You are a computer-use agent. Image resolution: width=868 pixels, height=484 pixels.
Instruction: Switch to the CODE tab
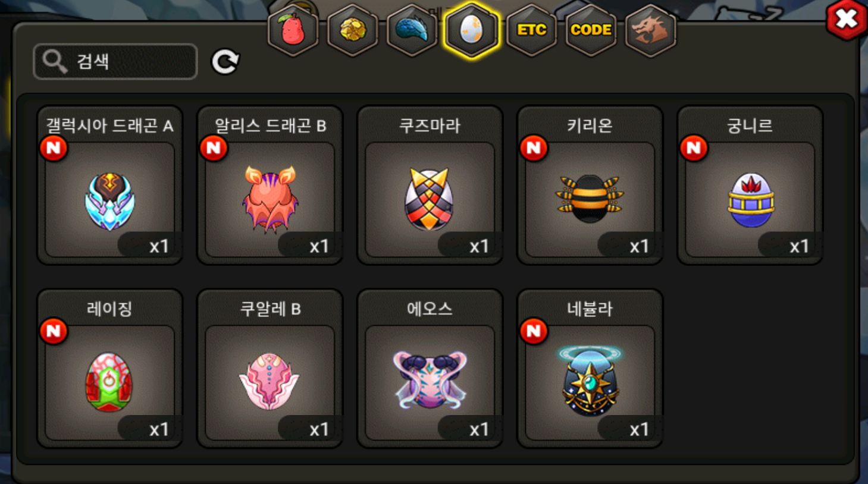tap(591, 30)
